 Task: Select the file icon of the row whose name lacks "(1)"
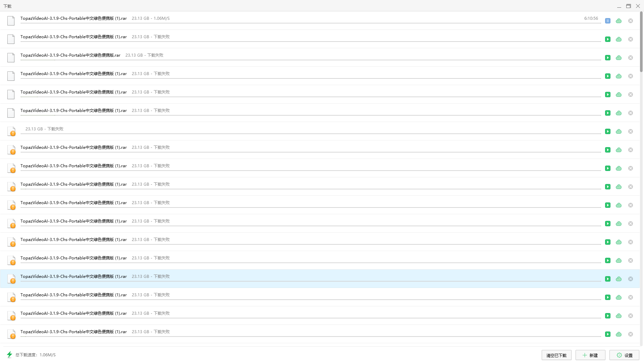11,58
